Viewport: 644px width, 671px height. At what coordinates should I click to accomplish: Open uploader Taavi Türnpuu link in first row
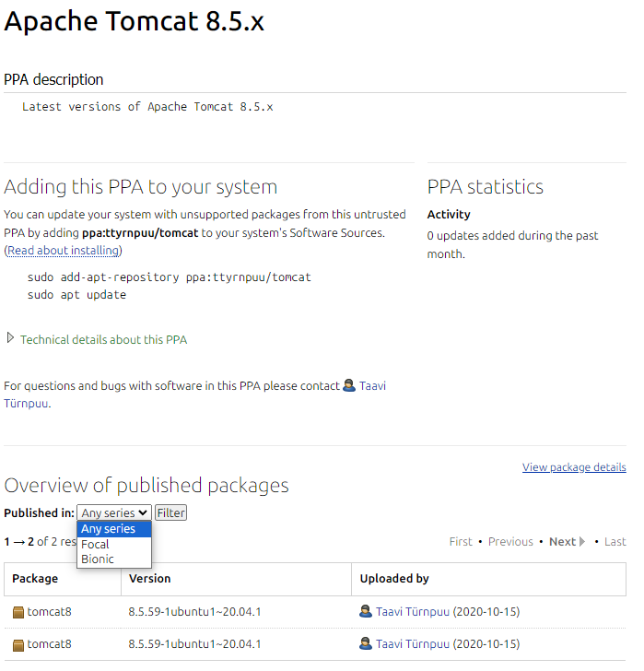point(413,612)
